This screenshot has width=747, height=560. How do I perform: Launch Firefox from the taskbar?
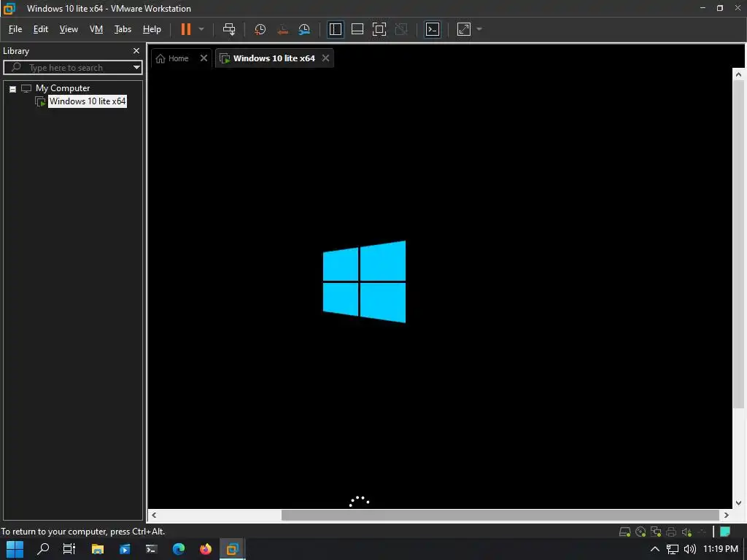coord(206,549)
